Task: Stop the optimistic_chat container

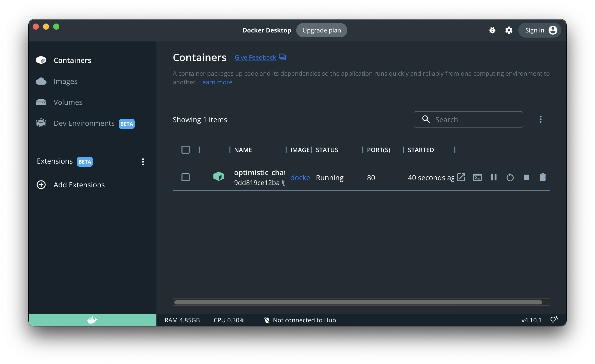Action: click(526, 177)
